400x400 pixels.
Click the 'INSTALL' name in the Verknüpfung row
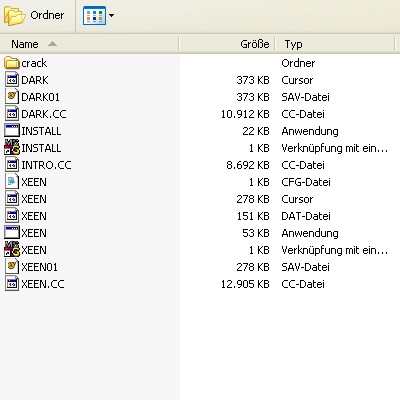[x=41, y=148]
